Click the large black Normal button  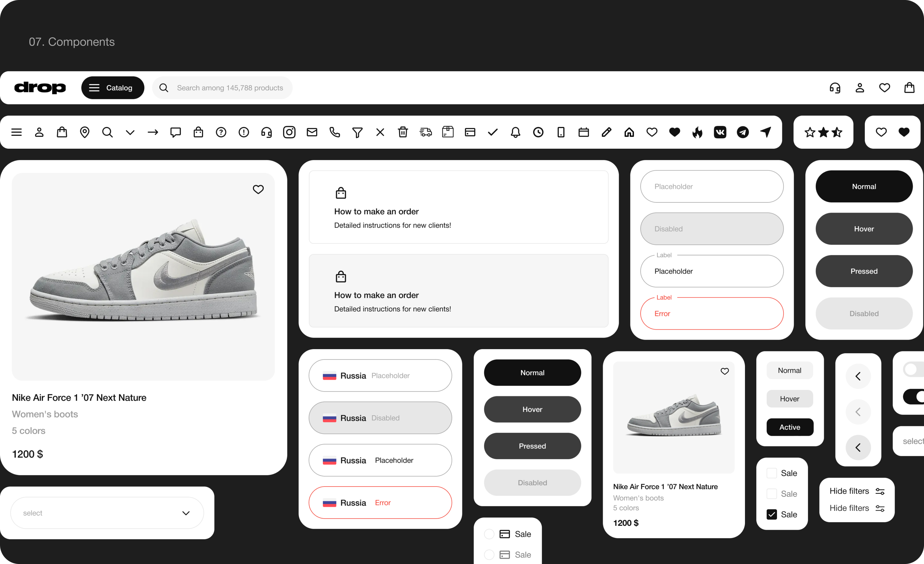click(864, 186)
